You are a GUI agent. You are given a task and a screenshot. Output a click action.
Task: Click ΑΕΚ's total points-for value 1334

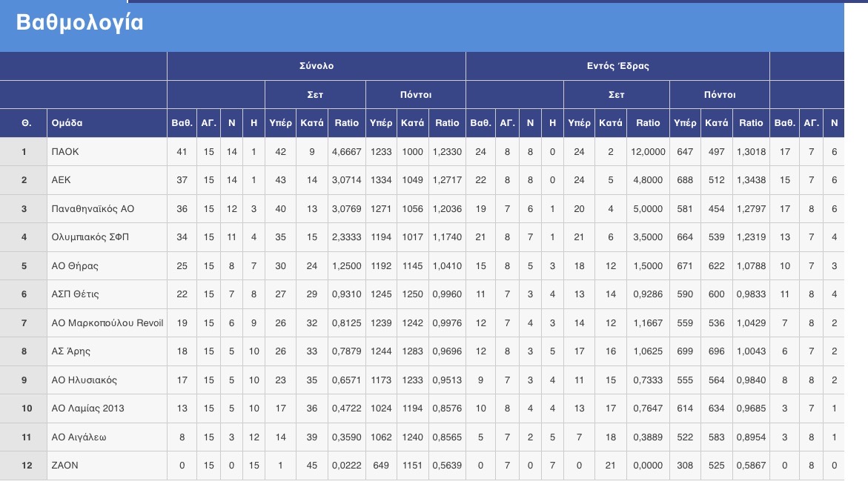click(x=381, y=180)
